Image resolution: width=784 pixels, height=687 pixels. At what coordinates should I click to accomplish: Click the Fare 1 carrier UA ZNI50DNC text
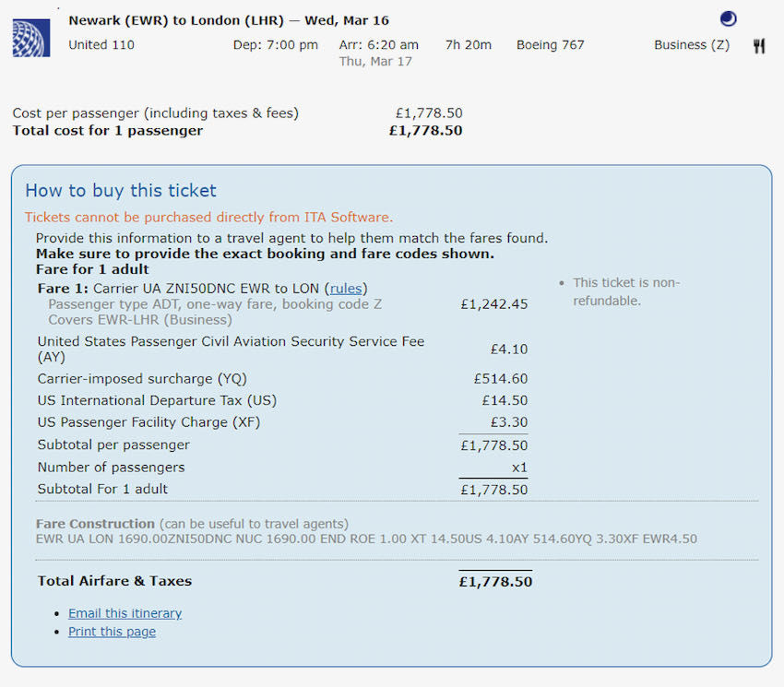[x=203, y=289]
